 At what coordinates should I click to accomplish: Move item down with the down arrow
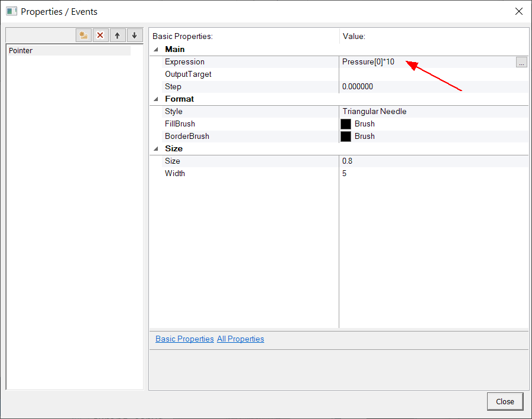click(135, 35)
